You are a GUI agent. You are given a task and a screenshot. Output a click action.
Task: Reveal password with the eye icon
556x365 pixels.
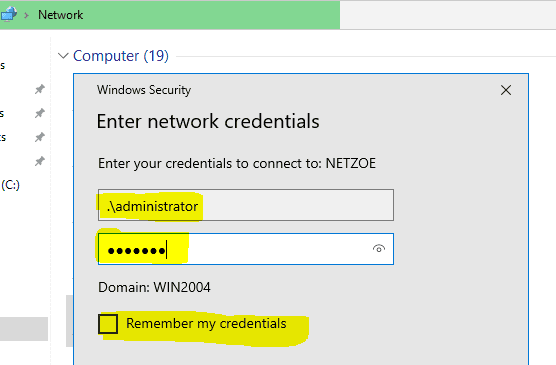[x=379, y=249]
